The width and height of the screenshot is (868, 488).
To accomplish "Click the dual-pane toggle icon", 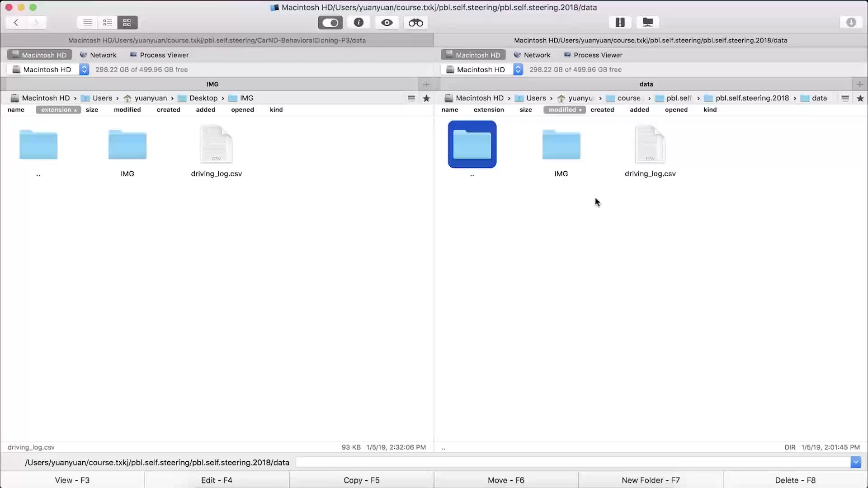I will 330,22.
